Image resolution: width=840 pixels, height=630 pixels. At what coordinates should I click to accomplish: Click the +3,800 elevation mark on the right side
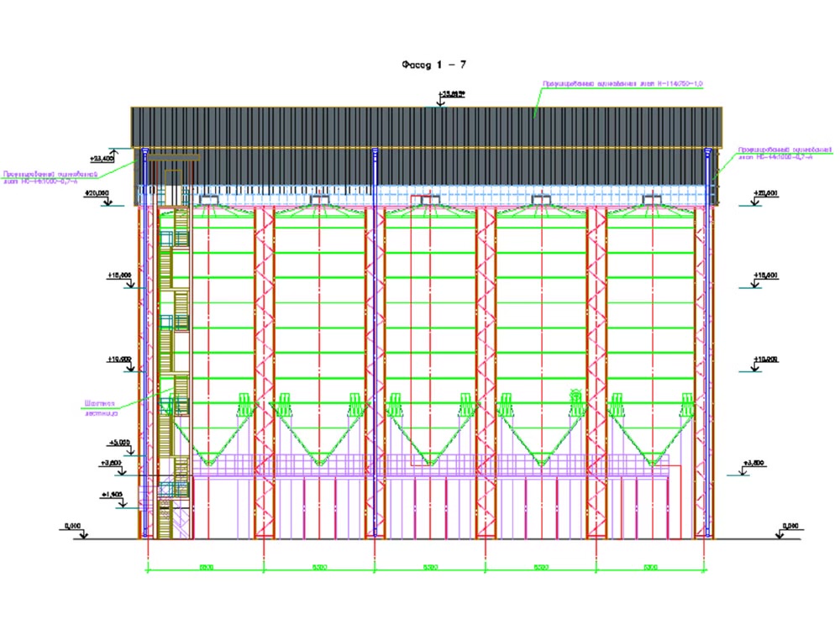click(x=753, y=463)
